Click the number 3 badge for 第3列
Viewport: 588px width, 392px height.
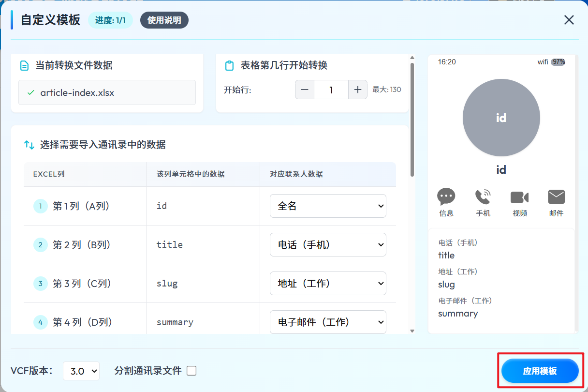pyautogui.click(x=41, y=284)
